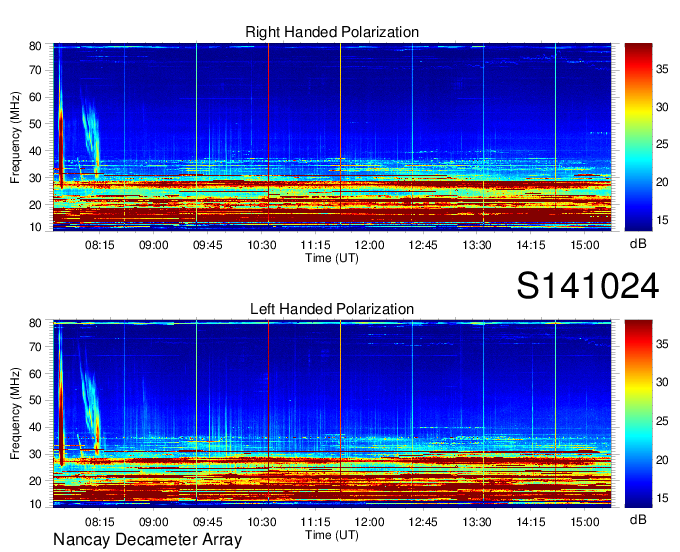
Task: Click the "14:15" tick on Right Handed time axis
Action: [x=531, y=245]
